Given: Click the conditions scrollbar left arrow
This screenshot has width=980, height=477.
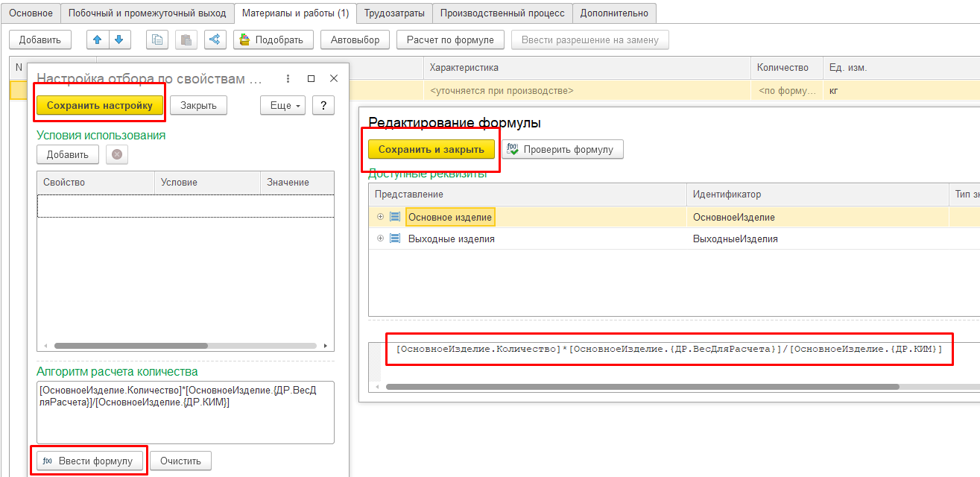Looking at the screenshot, I should 44,346.
